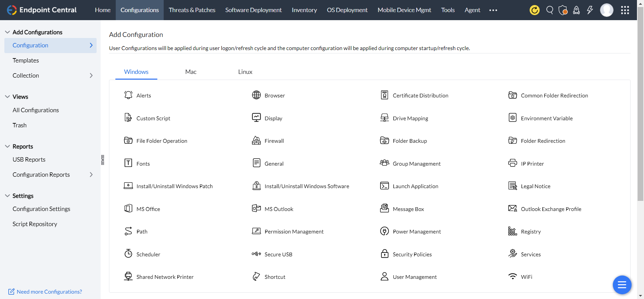Expand the Configuration item chevron
The height and width of the screenshot is (299, 644).
(91, 45)
